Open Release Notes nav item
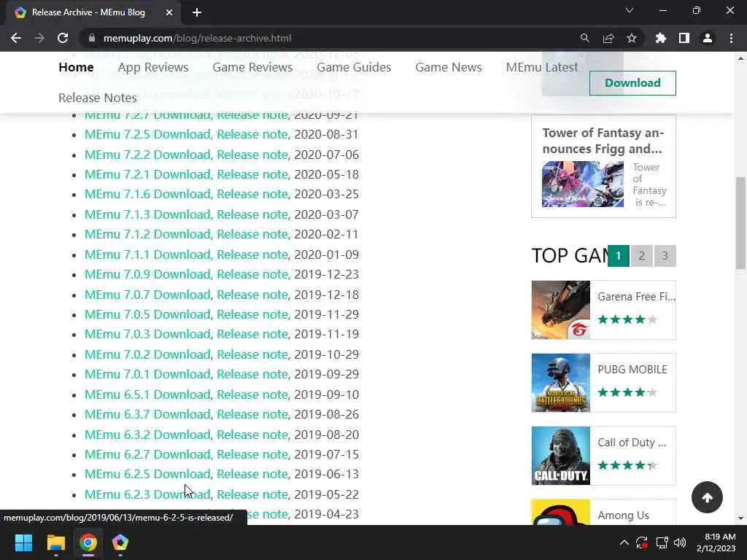Screen dimensions: 747x560 [98, 98]
